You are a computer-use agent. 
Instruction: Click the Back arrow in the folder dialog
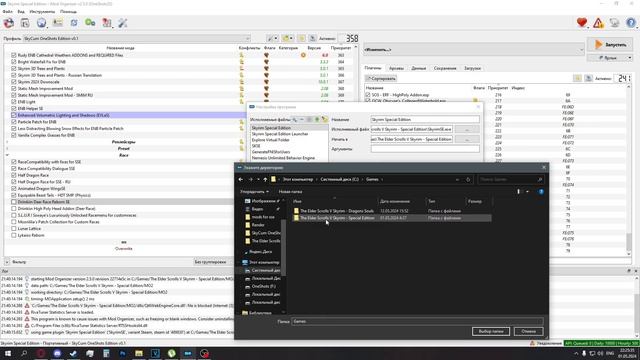coord(241,180)
